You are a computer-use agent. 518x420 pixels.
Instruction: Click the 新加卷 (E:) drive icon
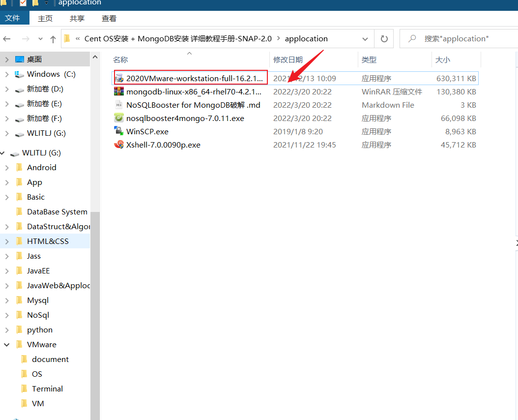pyautogui.click(x=20, y=104)
